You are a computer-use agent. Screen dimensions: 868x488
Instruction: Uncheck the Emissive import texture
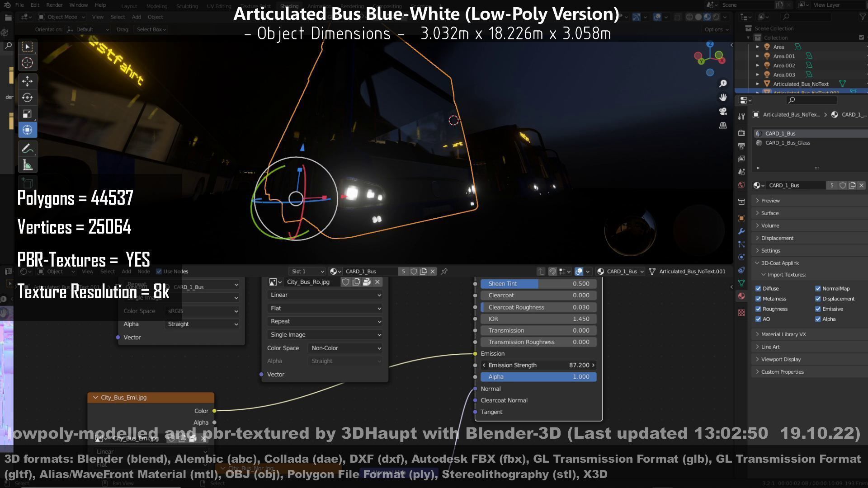(818, 309)
